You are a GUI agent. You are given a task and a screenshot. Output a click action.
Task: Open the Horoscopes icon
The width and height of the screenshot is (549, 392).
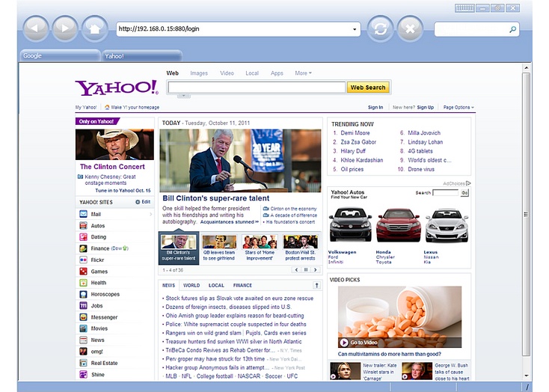click(83, 294)
